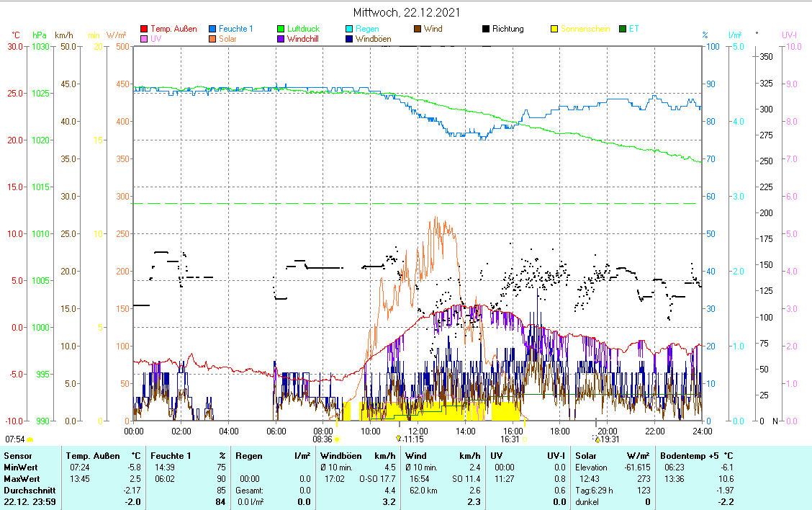Click the 08:36 sunrise marker below axis

tap(322, 439)
